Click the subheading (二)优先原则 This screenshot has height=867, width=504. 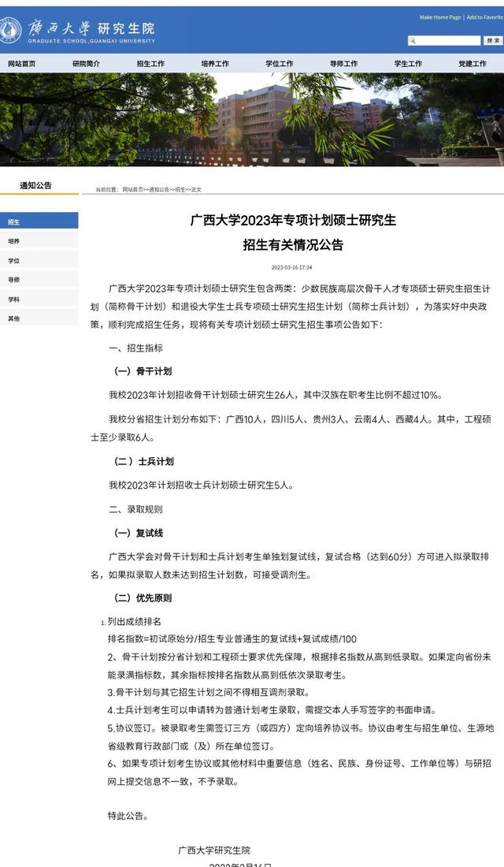[143, 597]
